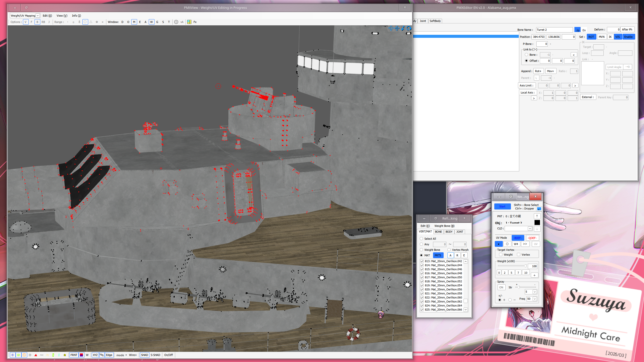
Task: Expand Axis Limit with the '>' button
Action: [575, 86]
